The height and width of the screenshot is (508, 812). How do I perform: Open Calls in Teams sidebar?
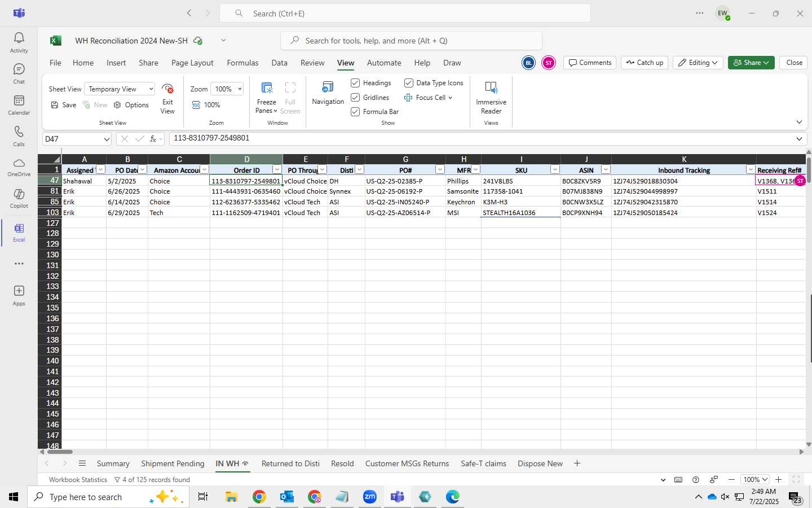click(x=19, y=136)
